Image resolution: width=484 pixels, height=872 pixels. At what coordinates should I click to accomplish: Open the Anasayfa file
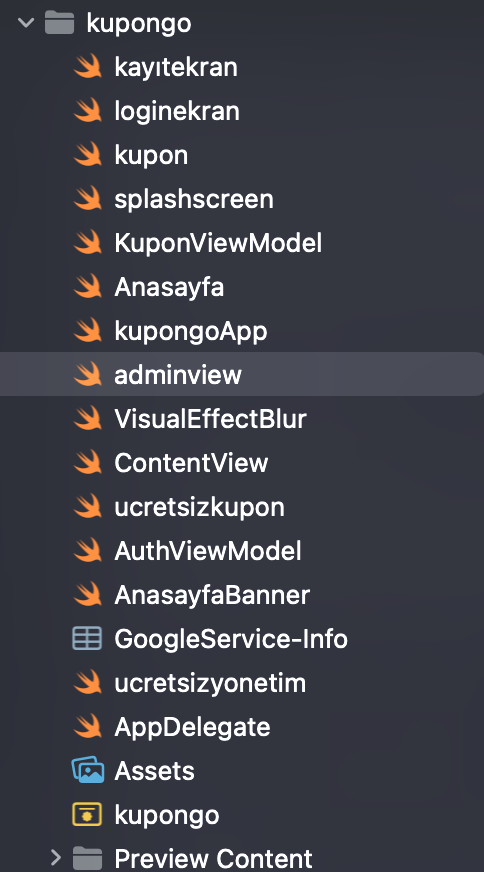click(x=169, y=288)
